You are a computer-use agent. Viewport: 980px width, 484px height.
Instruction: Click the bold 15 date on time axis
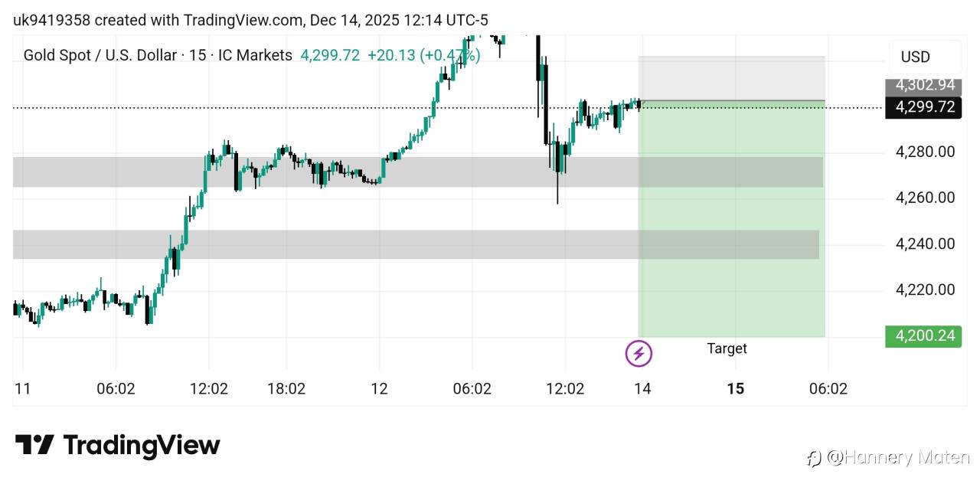735,389
